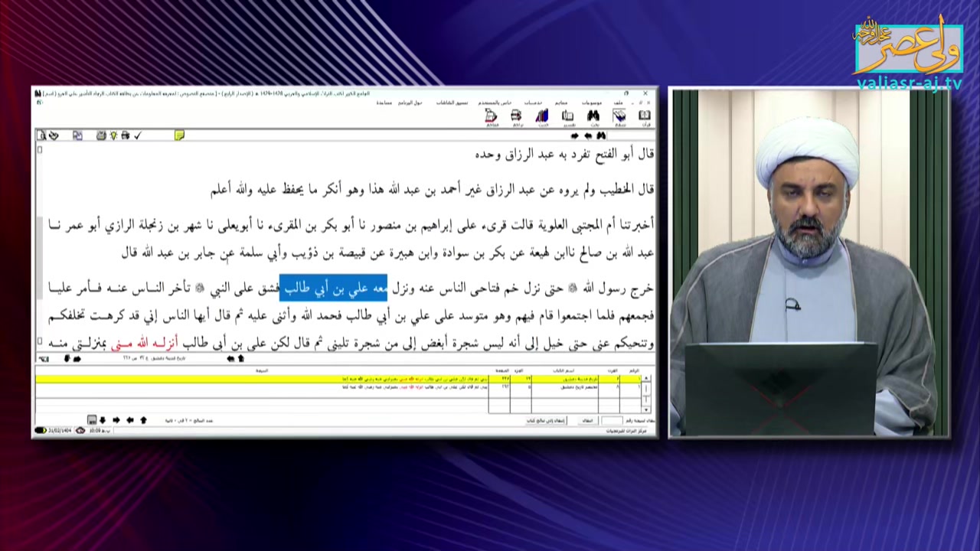Click the copy pages icon in the text toolbar
980x551 pixels.
(x=77, y=135)
